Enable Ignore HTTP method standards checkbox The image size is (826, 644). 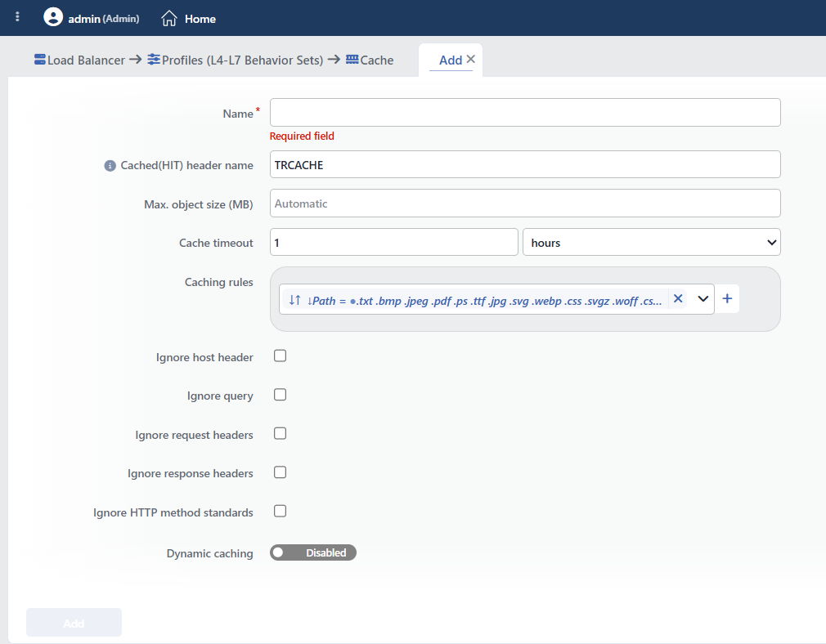click(x=281, y=512)
